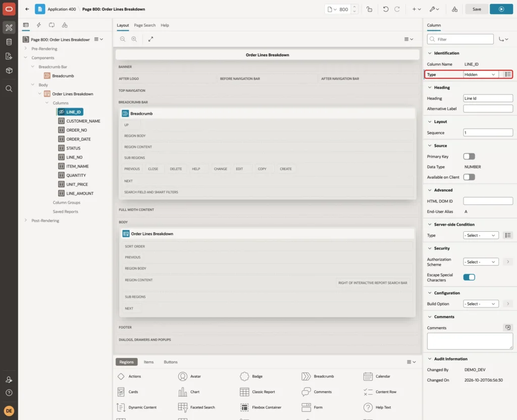Click the Application 400 breadcrumb link
The width and height of the screenshot is (517, 420).
tap(62, 9)
